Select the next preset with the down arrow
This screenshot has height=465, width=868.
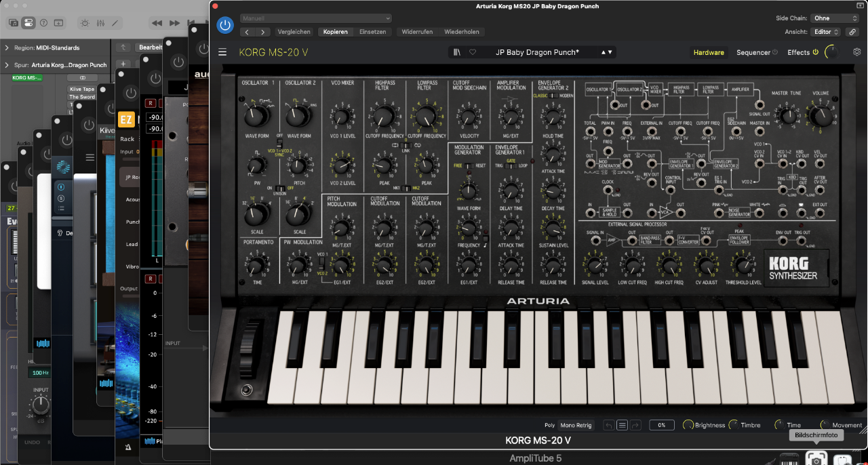coord(610,52)
